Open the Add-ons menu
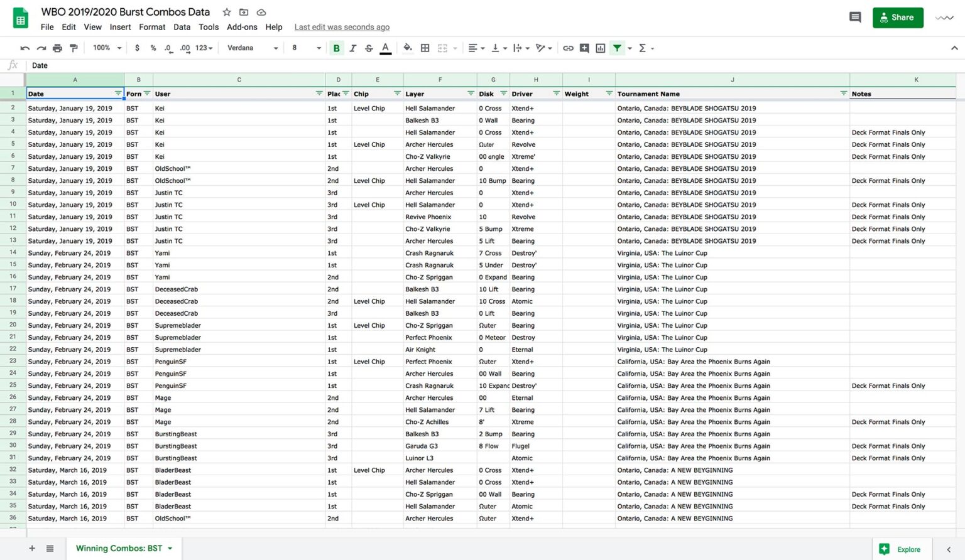The width and height of the screenshot is (965, 560). point(242,27)
